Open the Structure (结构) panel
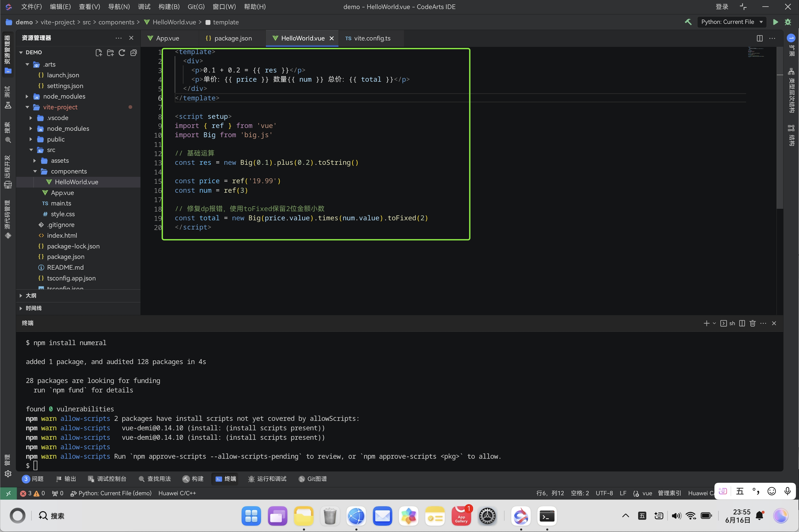799x532 pixels. coord(791,135)
